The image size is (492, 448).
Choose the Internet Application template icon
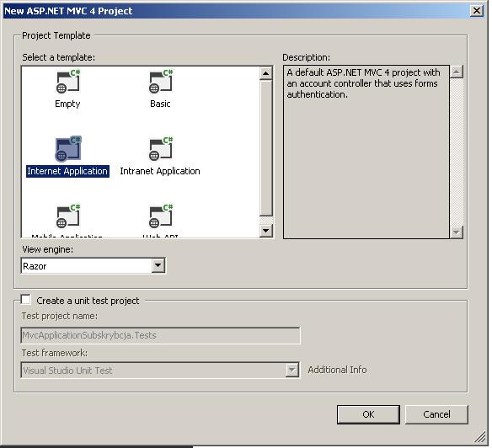[68, 149]
